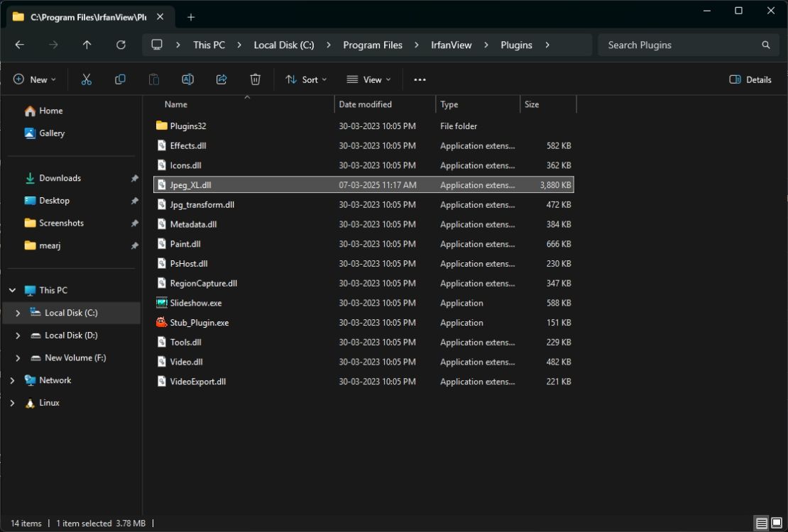
Task: Open the Sort options dropdown
Action: tap(305, 79)
